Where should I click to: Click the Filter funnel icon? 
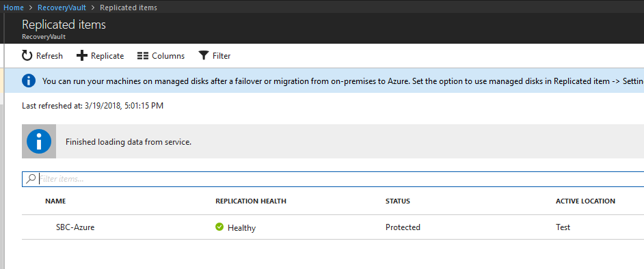204,56
